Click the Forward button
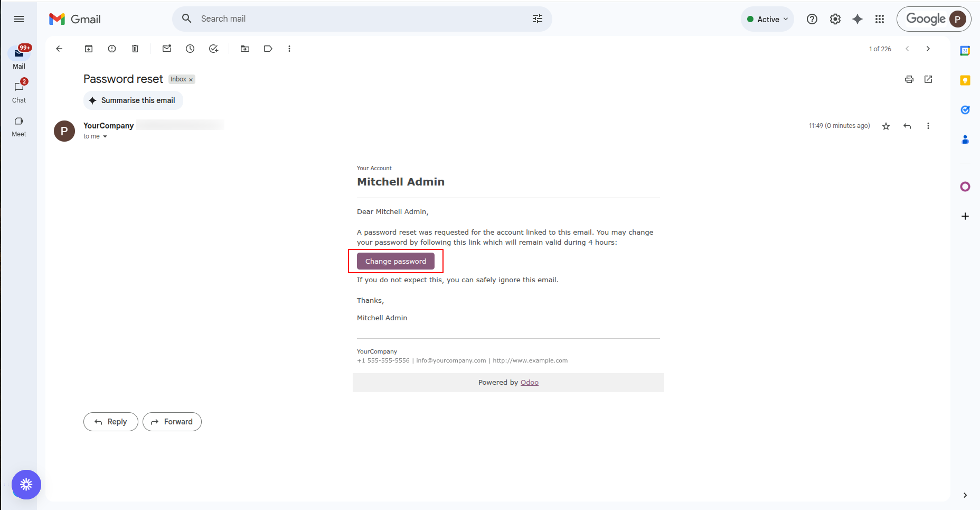This screenshot has width=980, height=510. pyautogui.click(x=172, y=422)
